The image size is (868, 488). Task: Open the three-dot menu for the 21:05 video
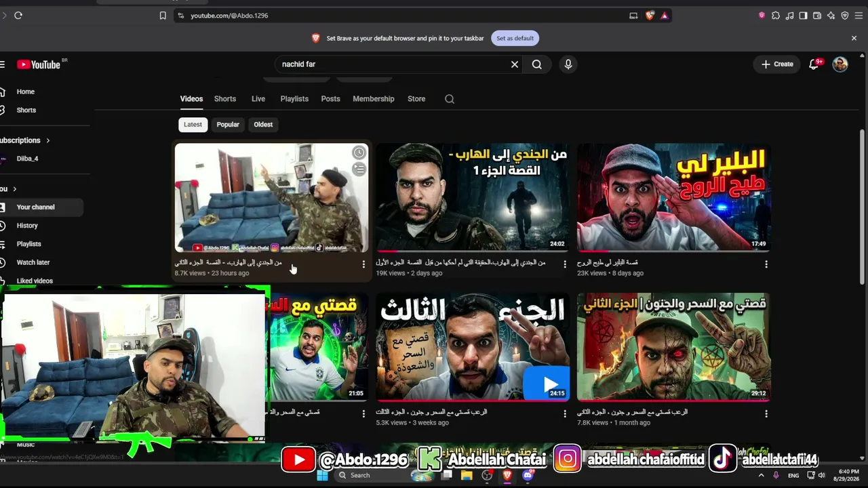[x=363, y=413]
